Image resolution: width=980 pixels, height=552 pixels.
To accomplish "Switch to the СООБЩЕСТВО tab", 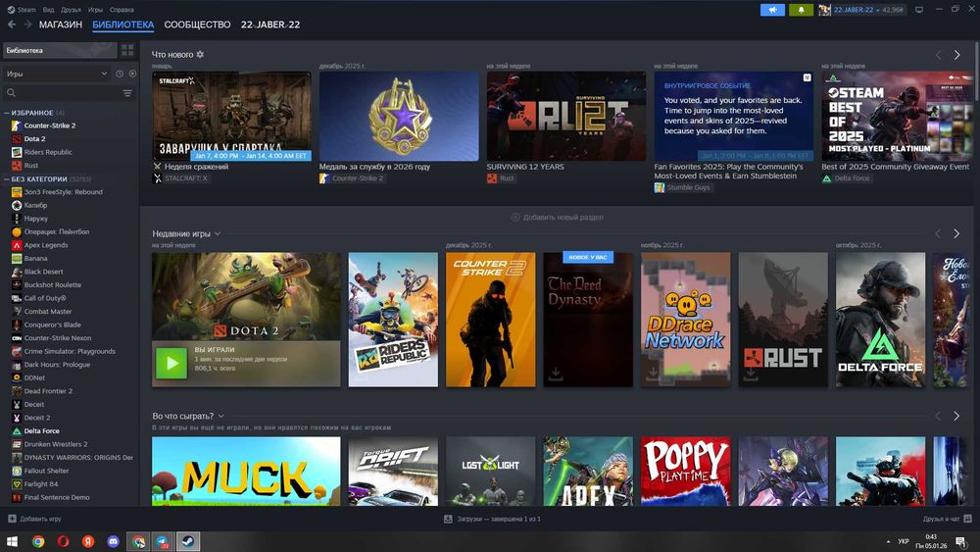I will pyautogui.click(x=197, y=25).
